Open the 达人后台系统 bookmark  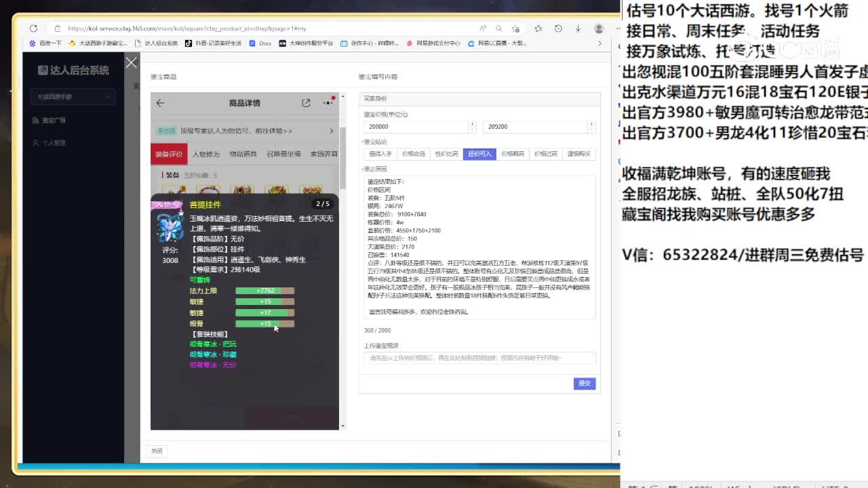[x=157, y=43]
